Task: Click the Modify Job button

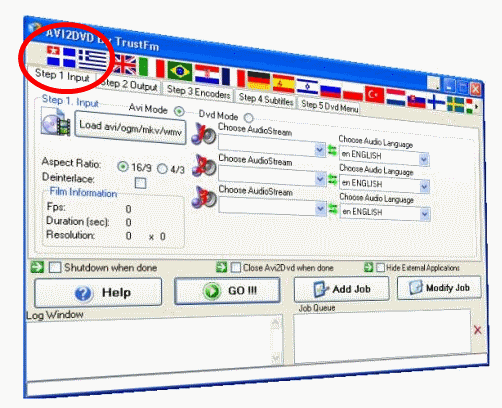Action: coord(439,287)
